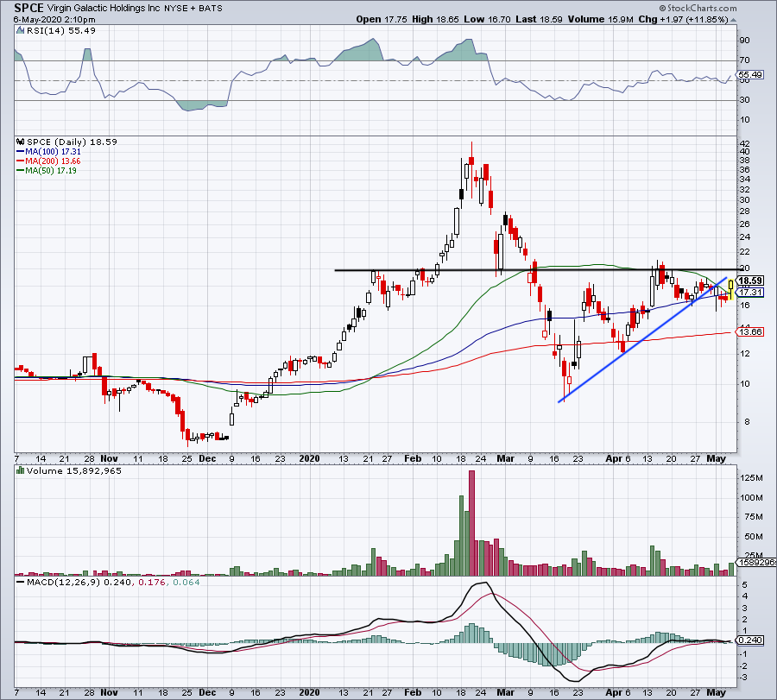
Task: Click the 17.31 moving average tag on right axis
Action: (x=751, y=293)
